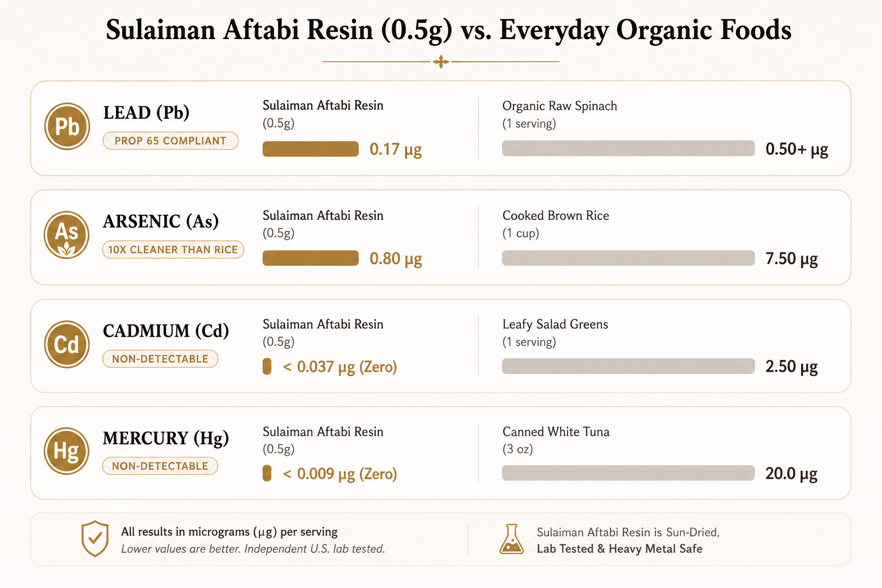Click the As arsenic leaf icon
This screenshot has height=588, width=882.
tap(67, 235)
